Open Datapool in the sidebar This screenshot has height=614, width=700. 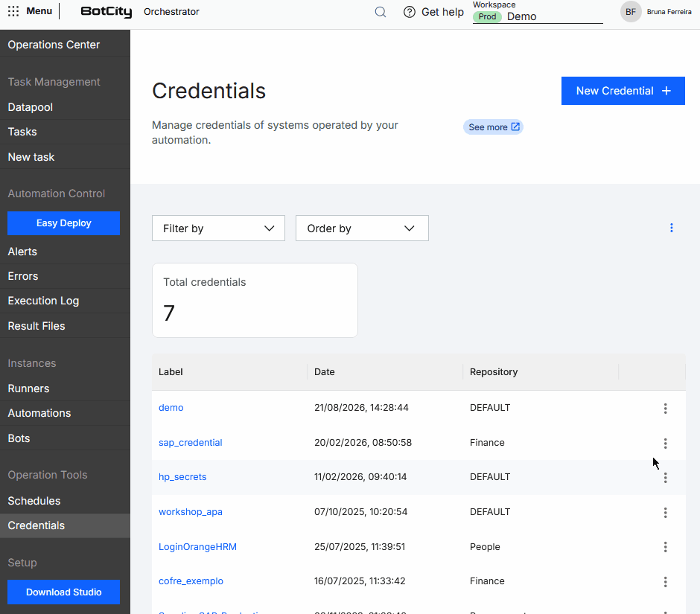coord(65,107)
